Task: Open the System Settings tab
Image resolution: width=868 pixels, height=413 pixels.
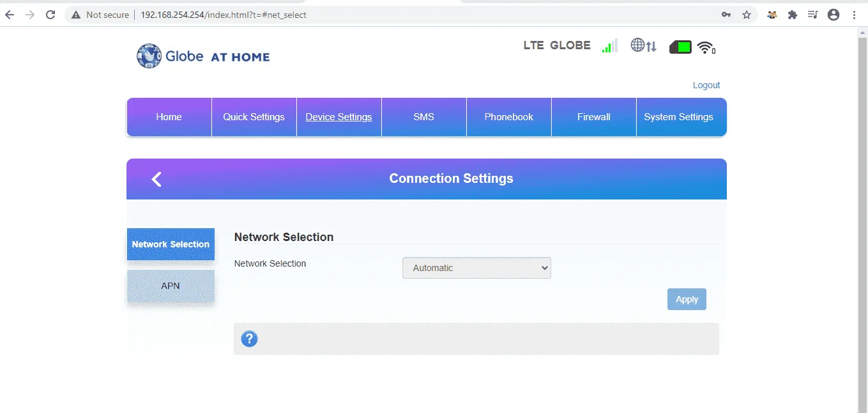Action: (x=681, y=117)
